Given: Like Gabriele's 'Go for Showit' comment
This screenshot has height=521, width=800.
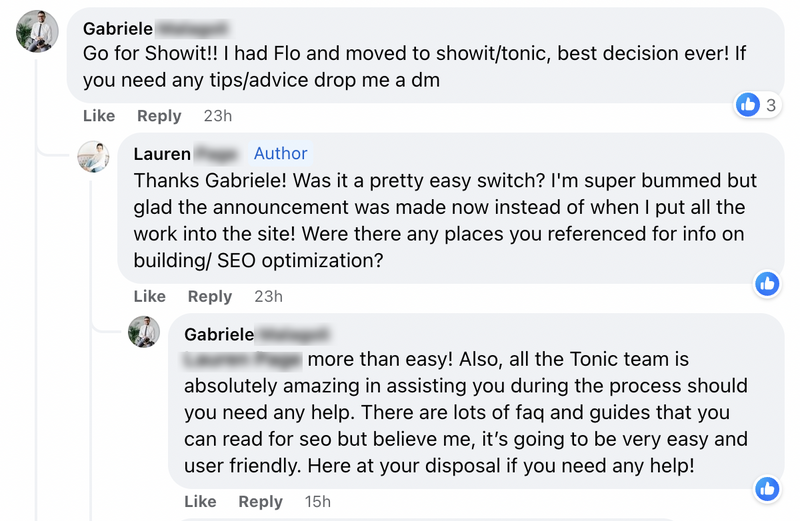Looking at the screenshot, I should (x=99, y=116).
